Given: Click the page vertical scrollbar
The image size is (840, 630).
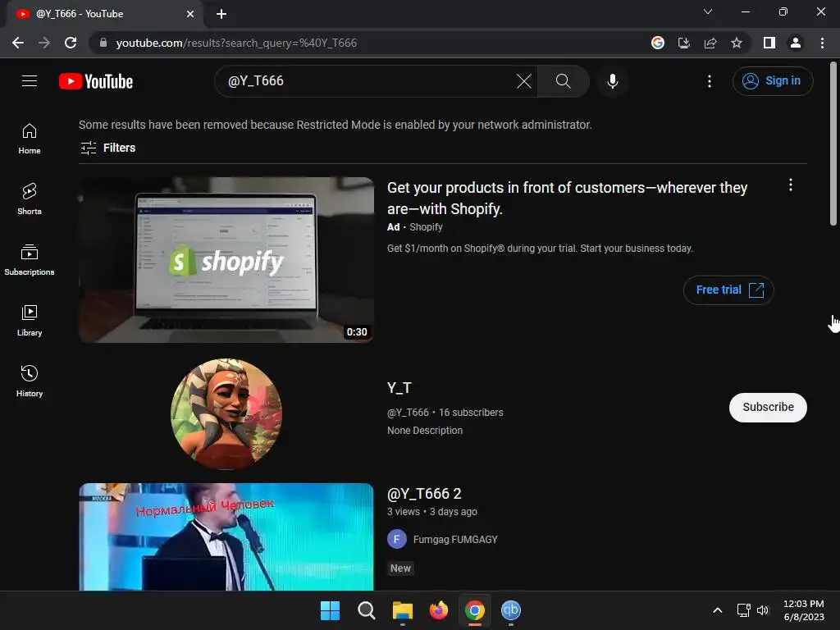Looking at the screenshot, I should 833,144.
